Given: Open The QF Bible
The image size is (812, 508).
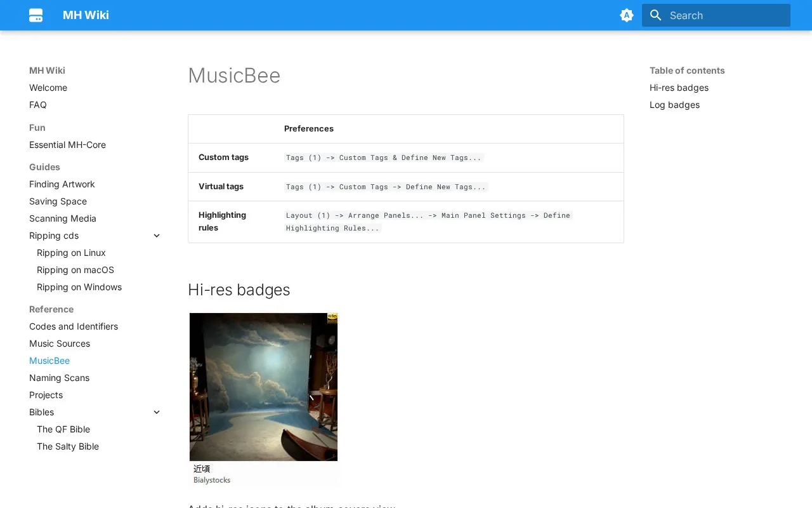Looking at the screenshot, I should point(63,429).
